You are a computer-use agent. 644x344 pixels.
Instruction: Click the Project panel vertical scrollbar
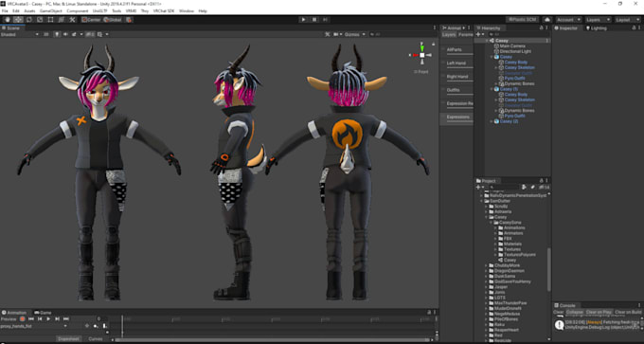point(548,270)
